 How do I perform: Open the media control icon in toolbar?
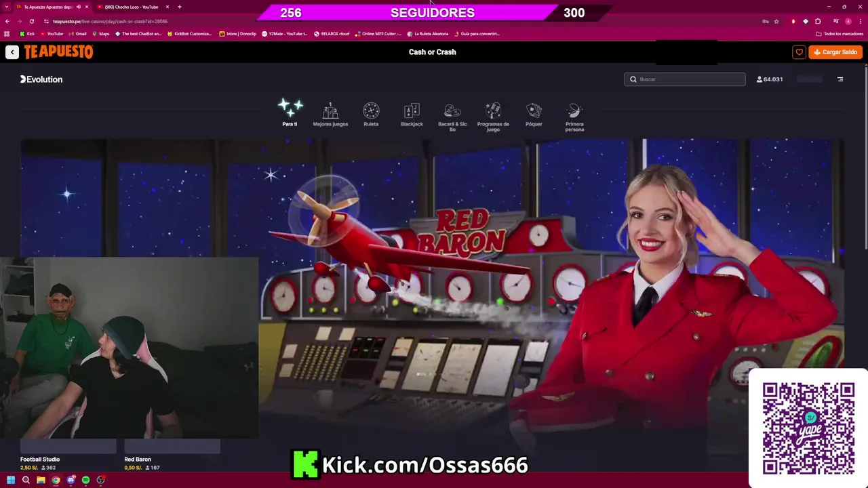tap(835, 21)
